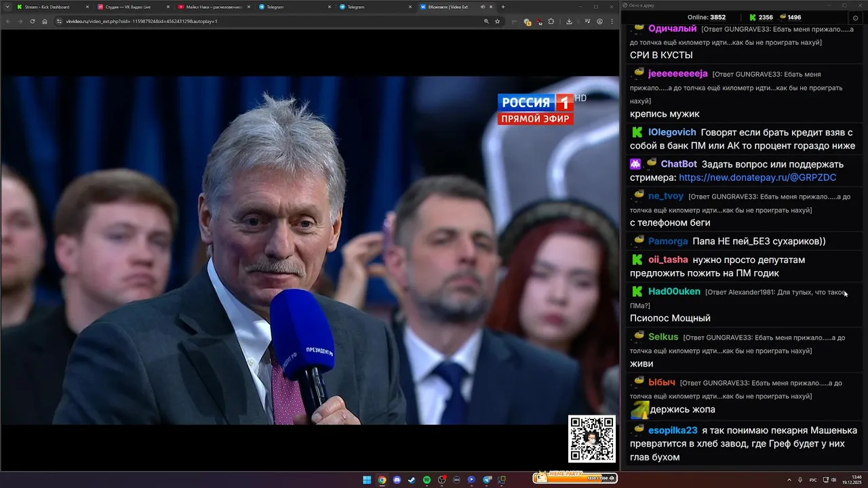View site information icon in address bar

pyautogui.click(x=59, y=21)
